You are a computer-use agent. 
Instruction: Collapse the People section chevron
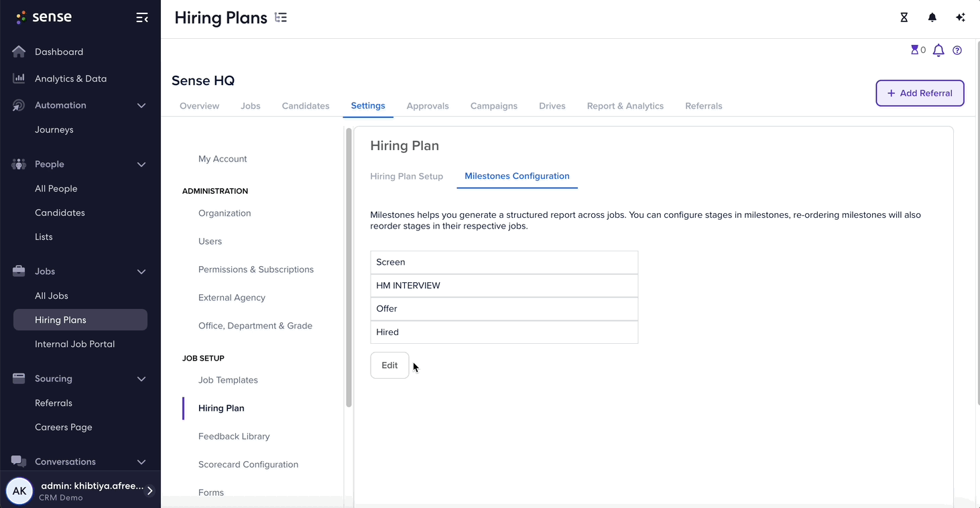141,164
